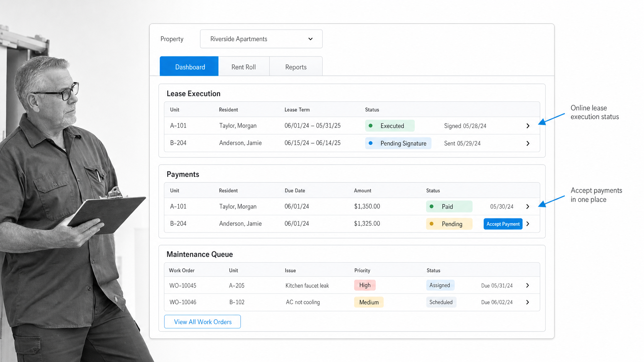
Task: Click the Accept Payment button
Action: 503,224
